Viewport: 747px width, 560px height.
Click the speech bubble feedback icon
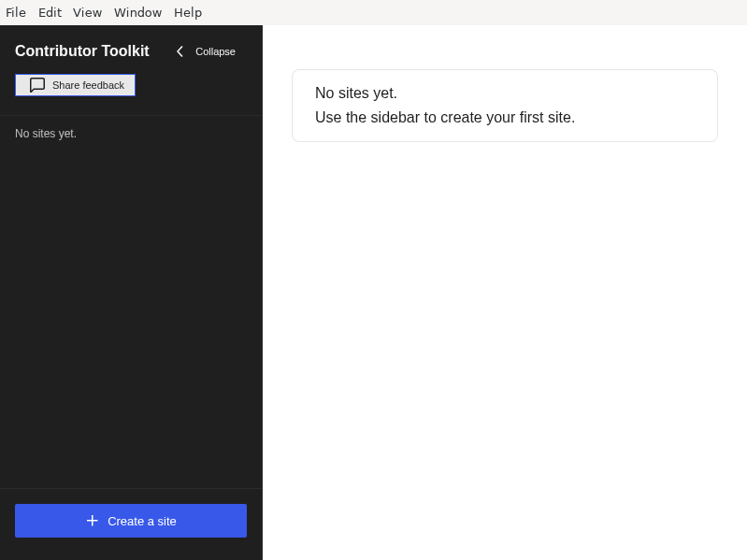click(x=37, y=85)
